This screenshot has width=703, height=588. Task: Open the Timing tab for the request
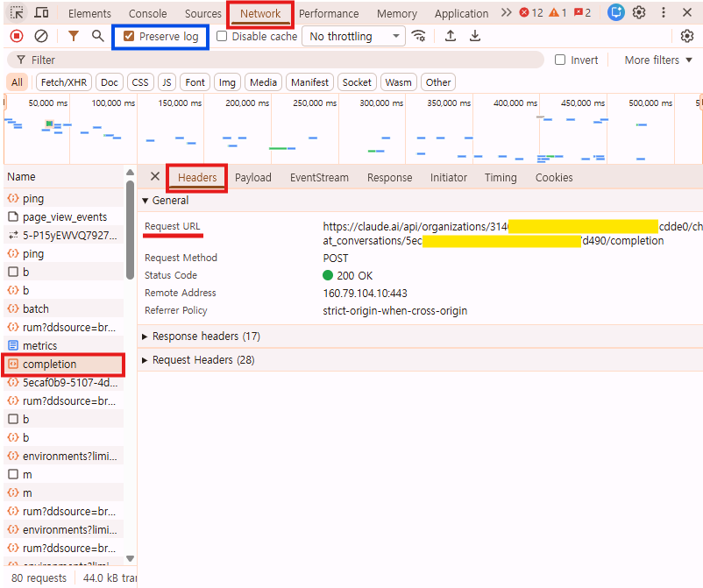[x=501, y=177]
